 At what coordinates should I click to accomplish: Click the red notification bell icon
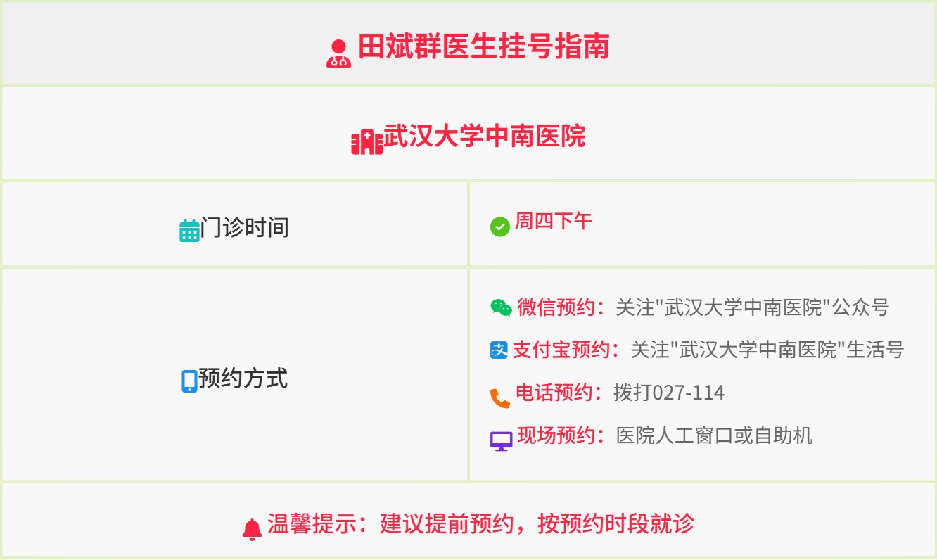tap(252, 529)
